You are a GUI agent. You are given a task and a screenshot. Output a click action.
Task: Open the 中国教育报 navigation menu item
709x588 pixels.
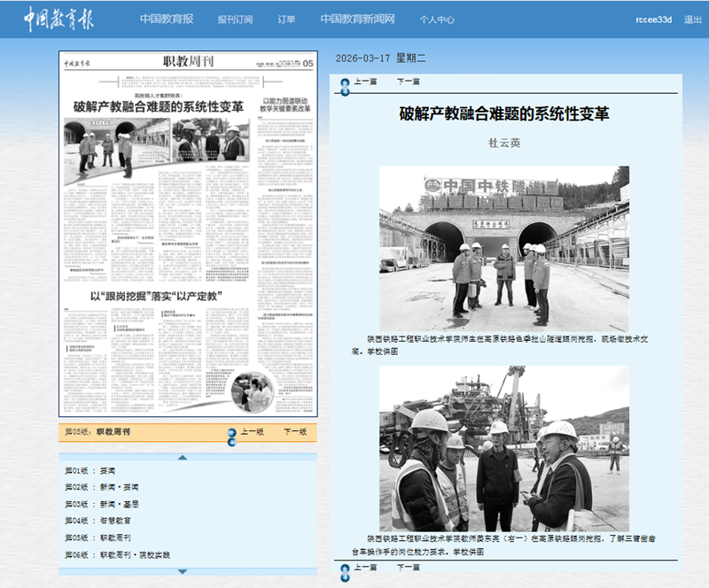tap(167, 19)
